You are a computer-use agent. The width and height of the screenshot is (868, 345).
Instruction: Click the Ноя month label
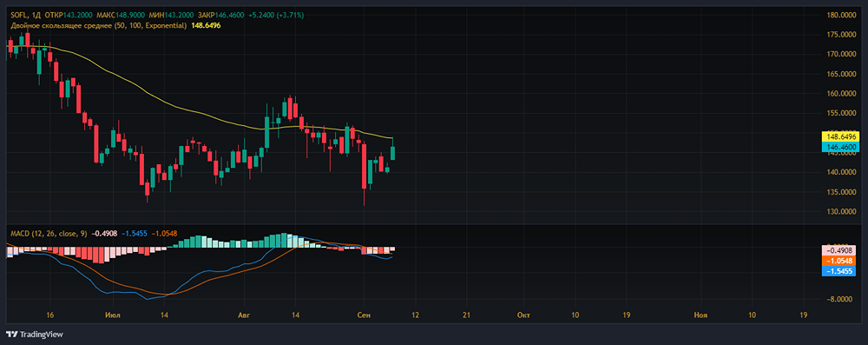coord(700,315)
